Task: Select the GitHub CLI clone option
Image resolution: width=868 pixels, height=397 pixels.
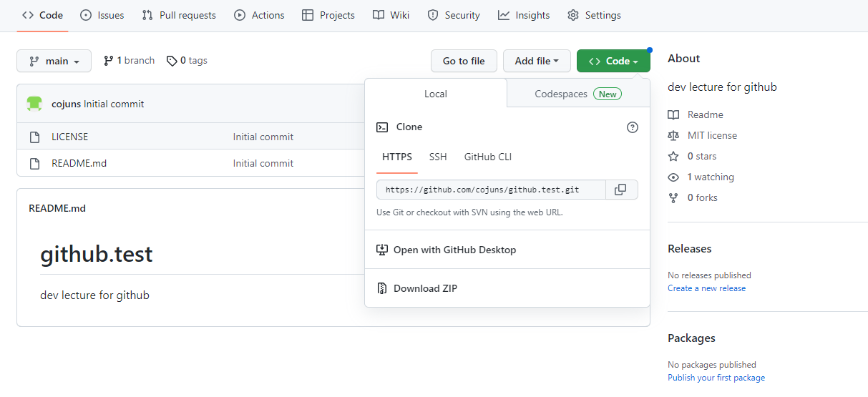Action: click(x=488, y=157)
